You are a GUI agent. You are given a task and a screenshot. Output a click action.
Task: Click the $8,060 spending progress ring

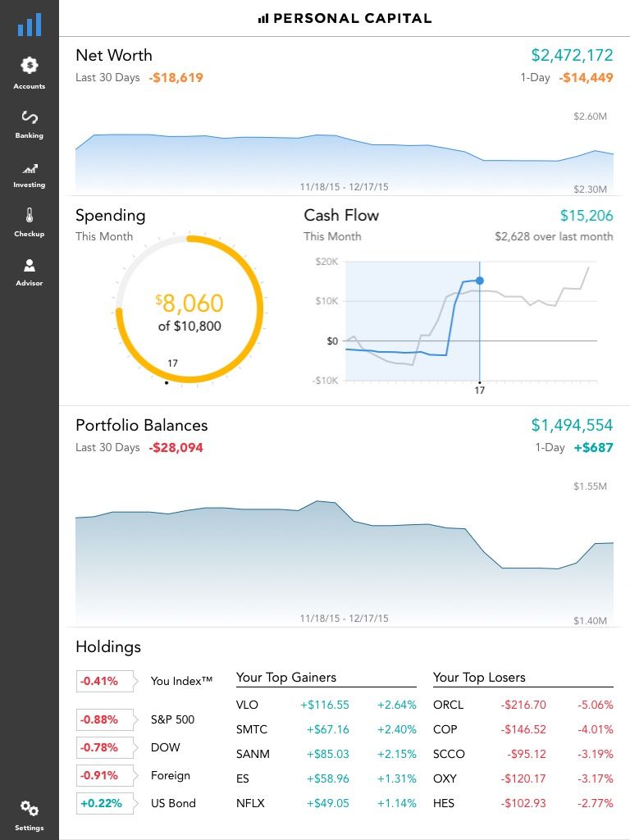click(x=189, y=309)
